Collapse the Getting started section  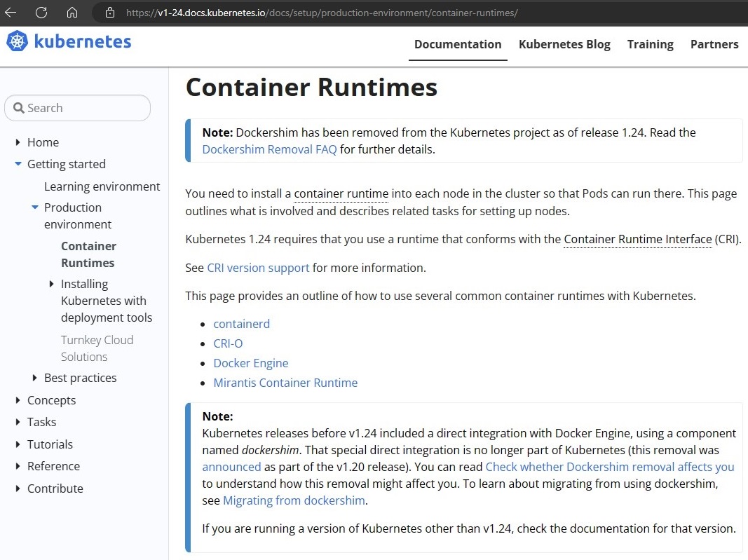pyautogui.click(x=18, y=164)
